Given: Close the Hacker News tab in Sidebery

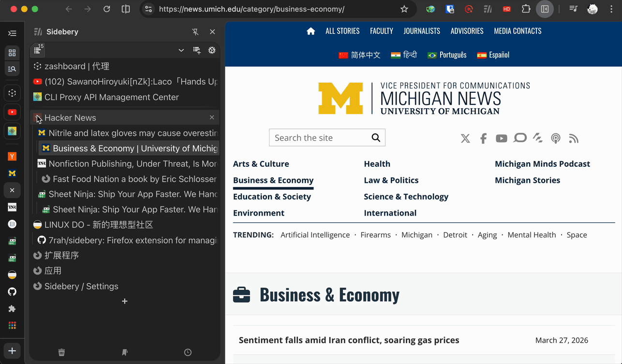Looking at the screenshot, I should [212, 117].
